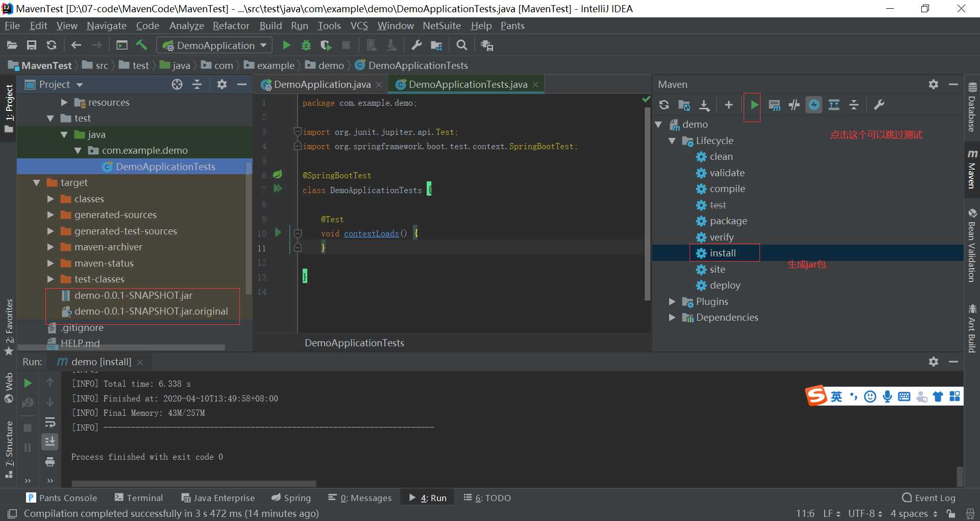Open Maven Settings wrench icon
Viewport: 980px width, 521px height.
tap(879, 105)
